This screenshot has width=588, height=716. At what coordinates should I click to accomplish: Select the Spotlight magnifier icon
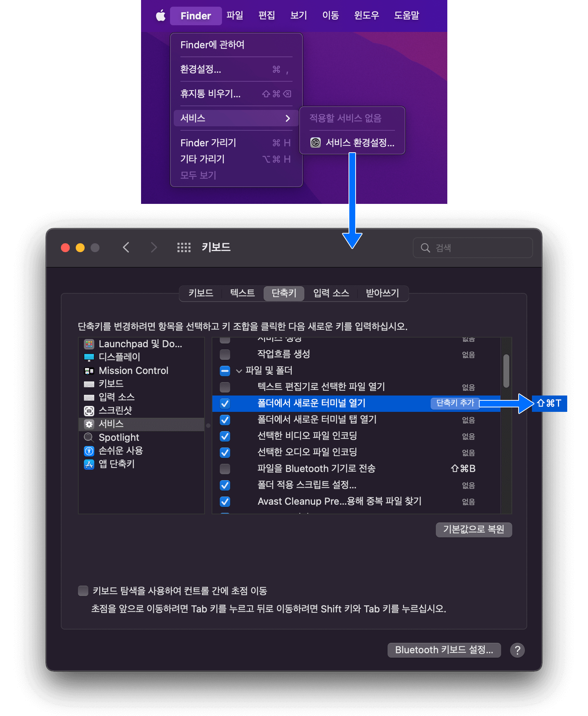[x=89, y=437]
